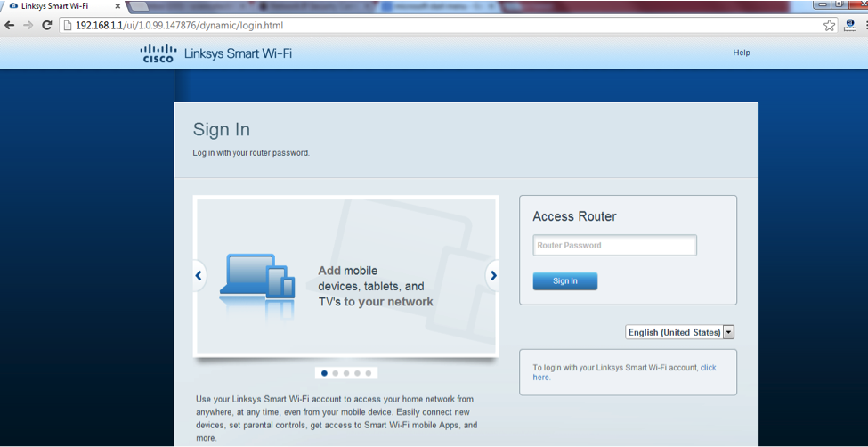Click 'Log in with your router password.' text
Viewport: 868px width, 447px height.
coord(251,153)
